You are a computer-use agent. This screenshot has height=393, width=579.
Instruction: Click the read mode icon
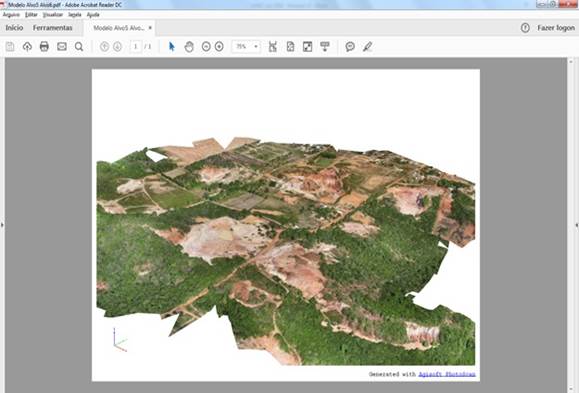325,47
